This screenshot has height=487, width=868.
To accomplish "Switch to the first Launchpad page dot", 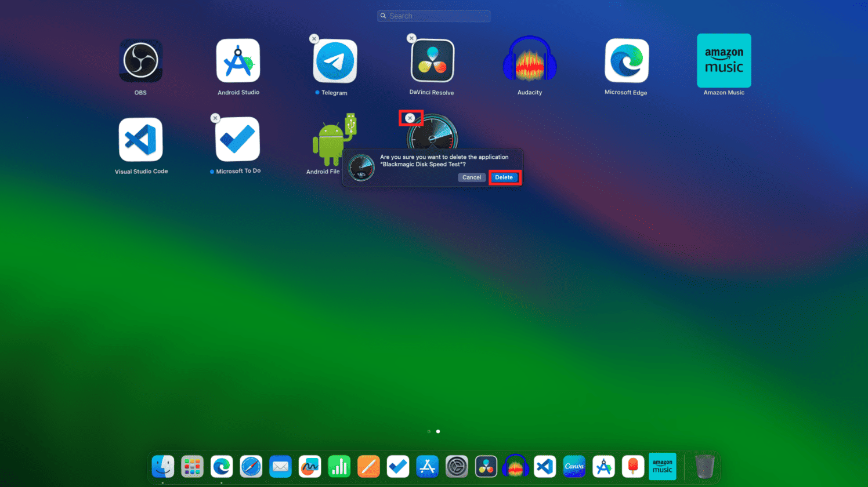I will click(x=429, y=431).
